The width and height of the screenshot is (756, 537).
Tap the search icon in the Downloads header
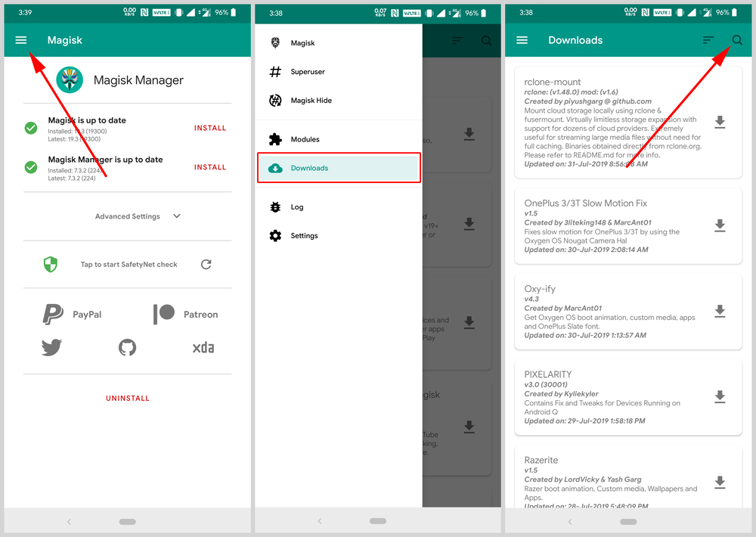(x=737, y=40)
